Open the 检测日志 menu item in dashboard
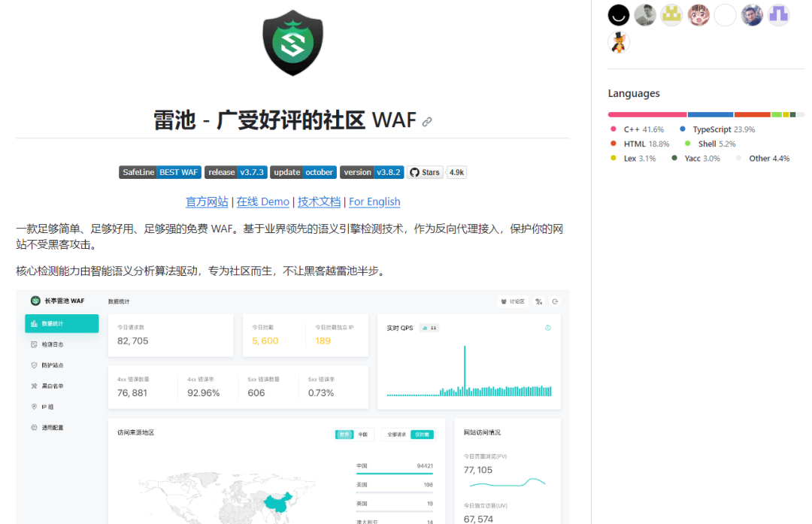Image resolution: width=812 pixels, height=524 pixels. [62, 344]
